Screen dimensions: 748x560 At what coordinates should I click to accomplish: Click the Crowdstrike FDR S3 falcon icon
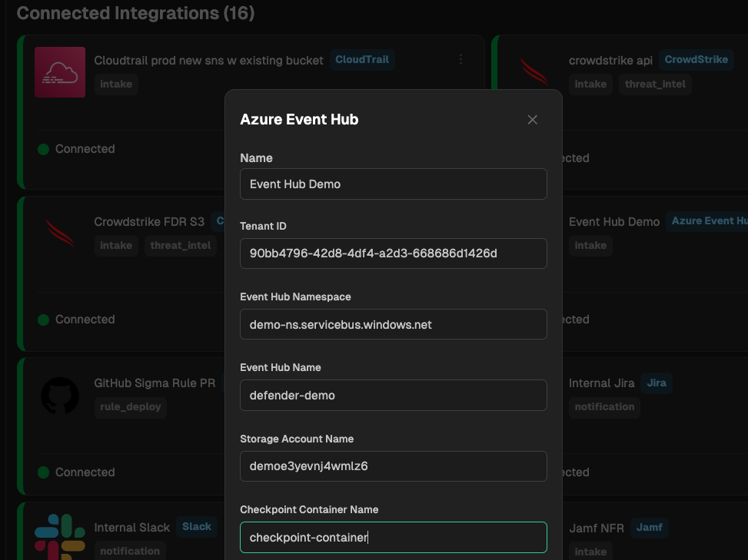pyautogui.click(x=60, y=233)
